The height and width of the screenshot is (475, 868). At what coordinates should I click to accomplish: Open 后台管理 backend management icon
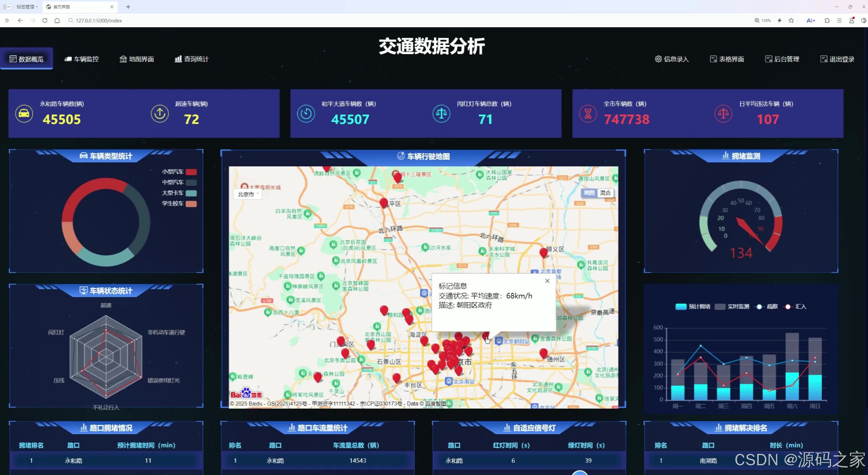point(769,58)
